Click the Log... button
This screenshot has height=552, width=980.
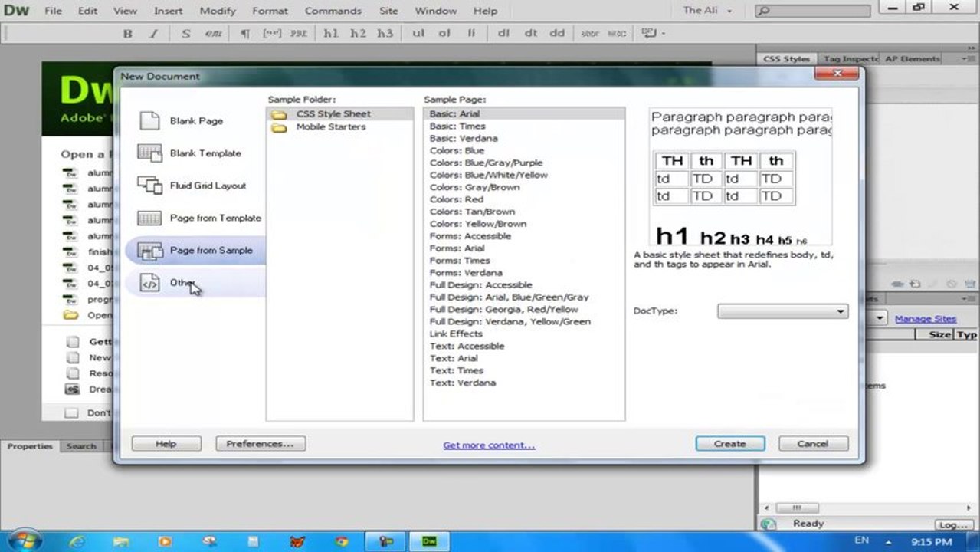pos(952,525)
